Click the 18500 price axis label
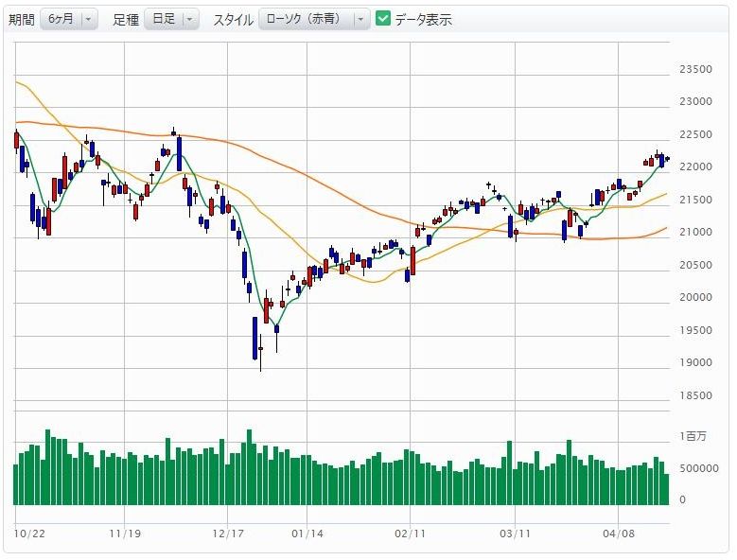Viewport: 737px width, 560px height. pyautogui.click(x=695, y=395)
